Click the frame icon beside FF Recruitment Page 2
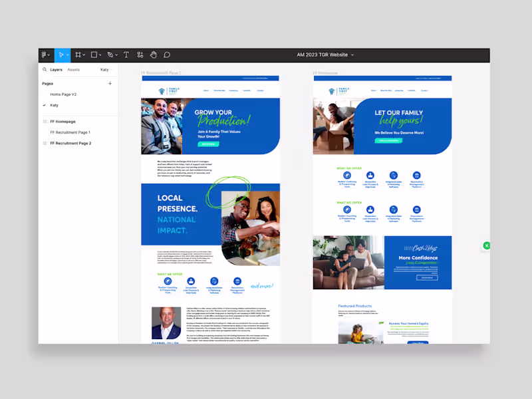Image resolution: width=532 pixels, height=399 pixels. [45, 143]
